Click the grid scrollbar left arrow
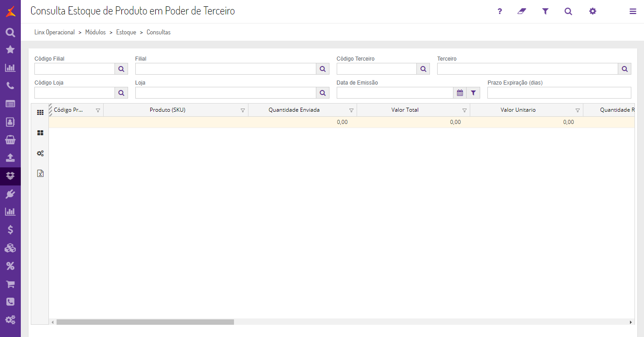The image size is (644, 337). pos(52,322)
